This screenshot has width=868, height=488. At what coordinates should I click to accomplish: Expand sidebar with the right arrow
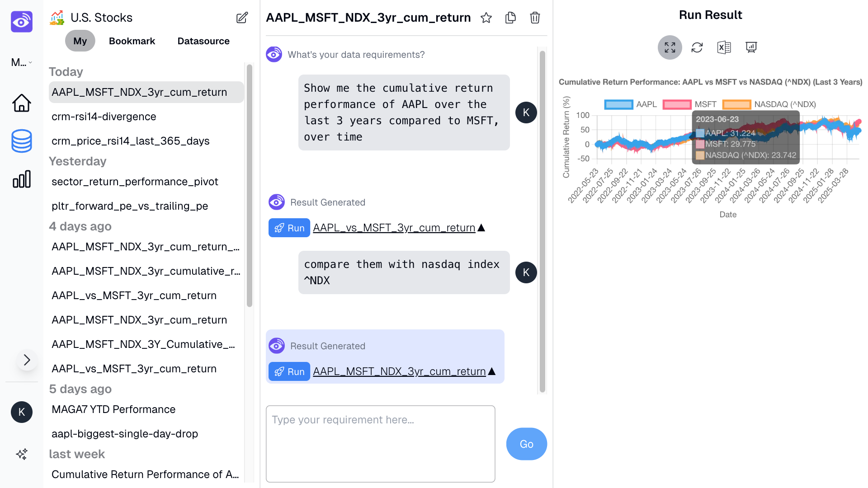(27, 360)
